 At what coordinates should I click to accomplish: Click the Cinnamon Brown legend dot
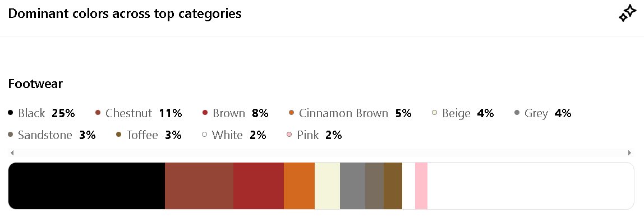point(292,113)
